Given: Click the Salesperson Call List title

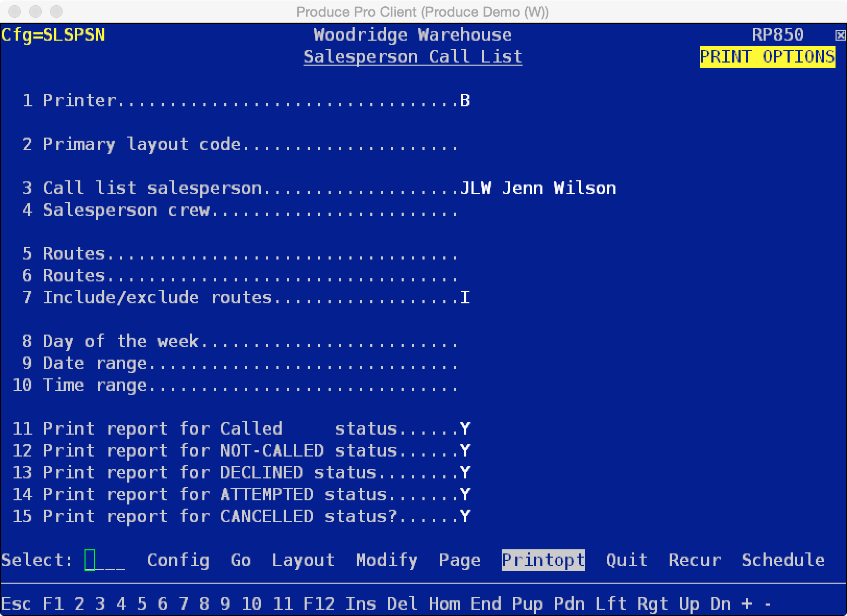Looking at the screenshot, I should 413,56.
